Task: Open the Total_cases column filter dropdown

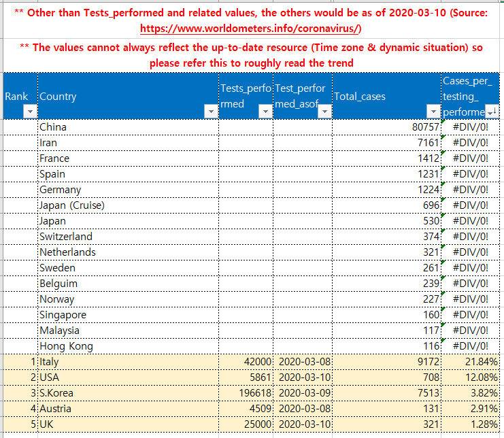Action: pyautogui.click(x=434, y=112)
